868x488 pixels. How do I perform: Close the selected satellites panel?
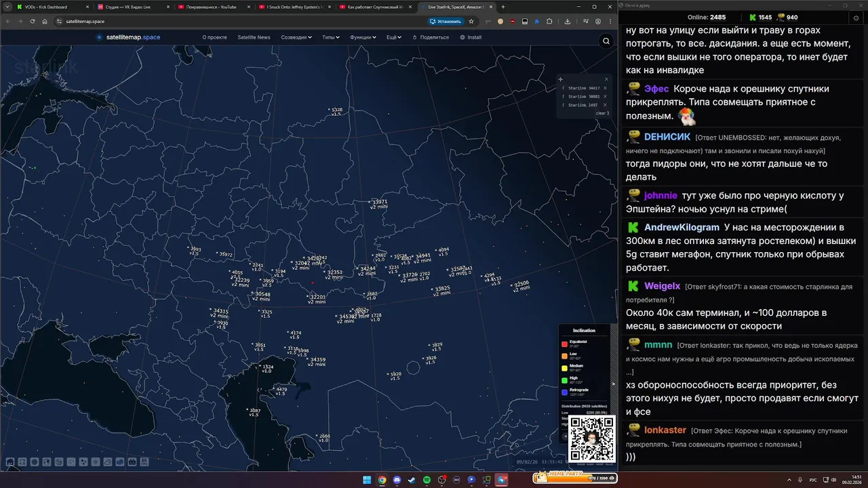coord(606,79)
